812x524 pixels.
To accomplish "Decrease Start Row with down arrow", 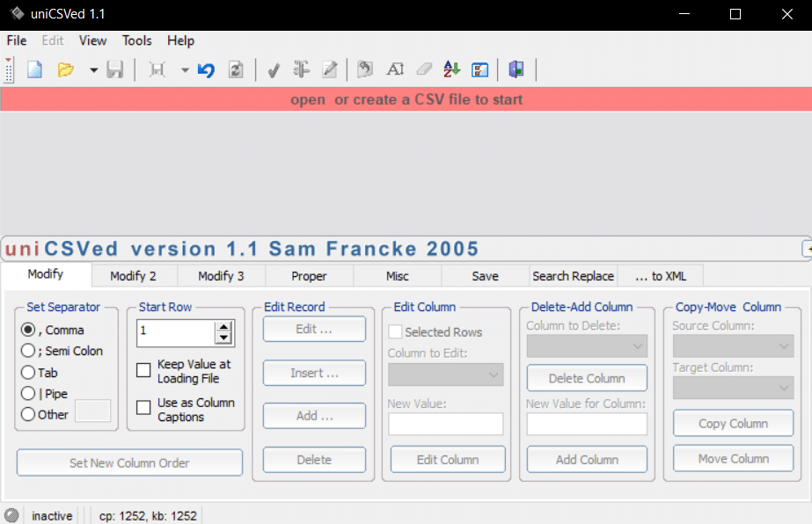I will click(223, 338).
